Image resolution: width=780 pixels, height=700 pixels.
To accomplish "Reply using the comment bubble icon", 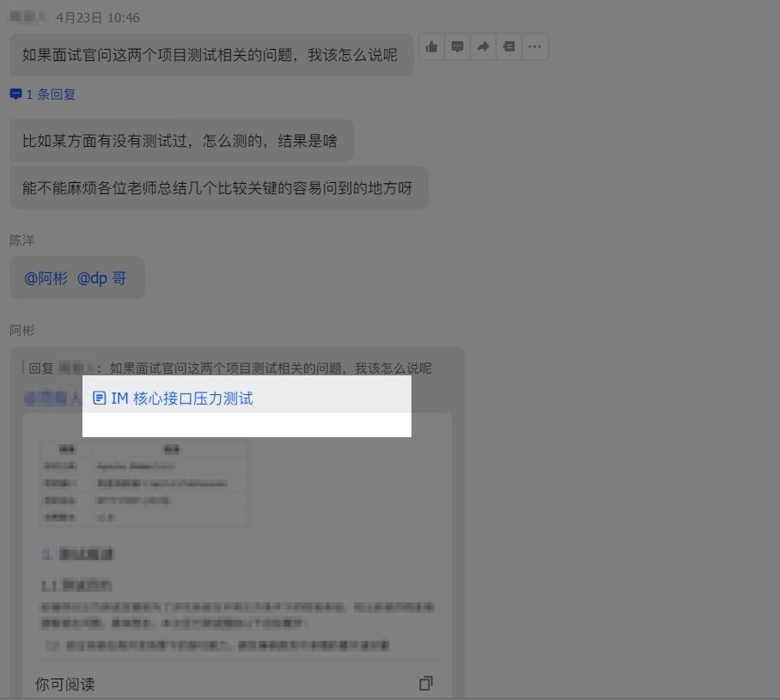I will click(457, 46).
